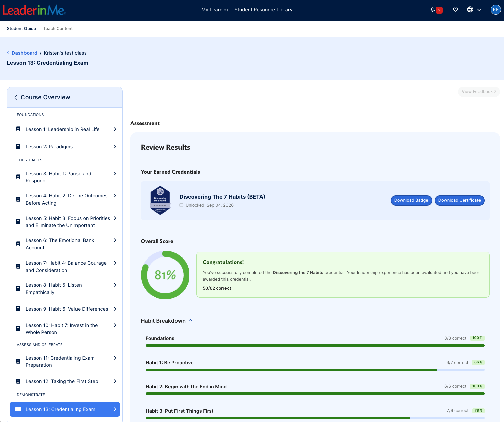Expand Lesson 2: Paradigms chevron
This screenshot has width=504, height=422.
click(115, 146)
